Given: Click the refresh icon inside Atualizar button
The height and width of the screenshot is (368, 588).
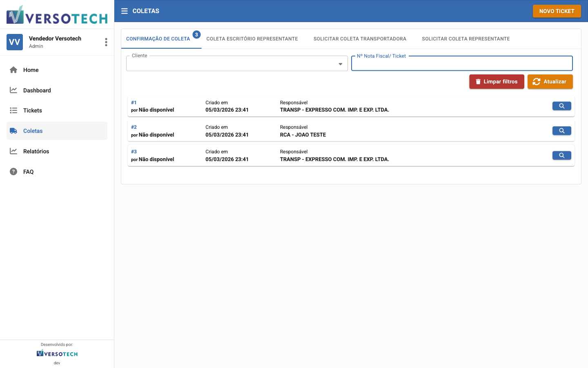Looking at the screenshot, I should [537, 81].
